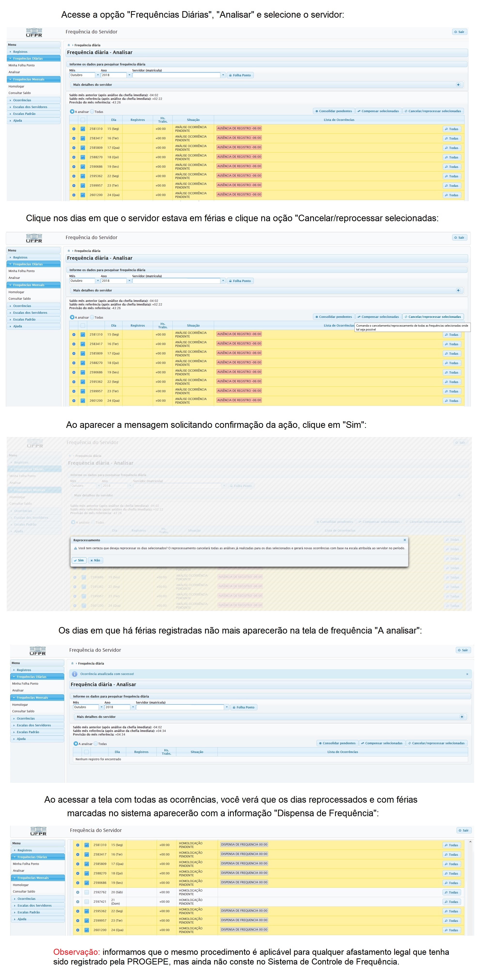Click AUSÊNCIA DE REGISTRO -06:00 tag, 18 (Qui), first screenshot
495x980 pixels.
tap(239, 157)
